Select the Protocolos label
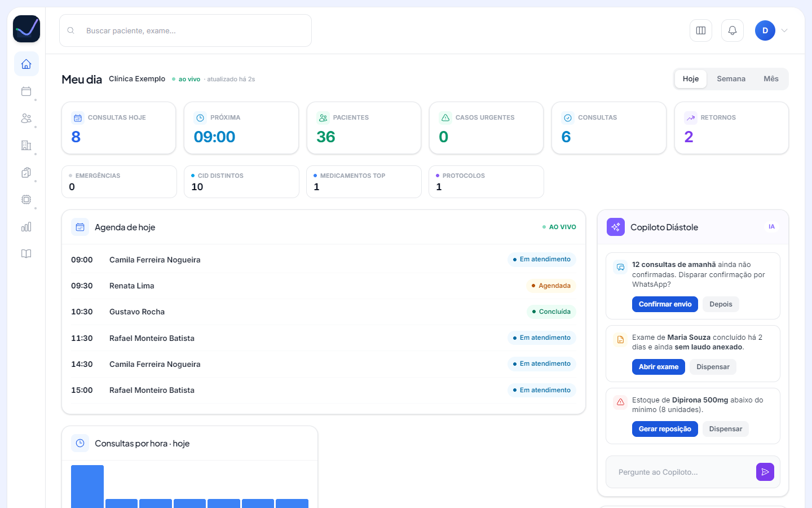Image resolution: width=812 pixels, height=508 pixels. tap(464, 176)
